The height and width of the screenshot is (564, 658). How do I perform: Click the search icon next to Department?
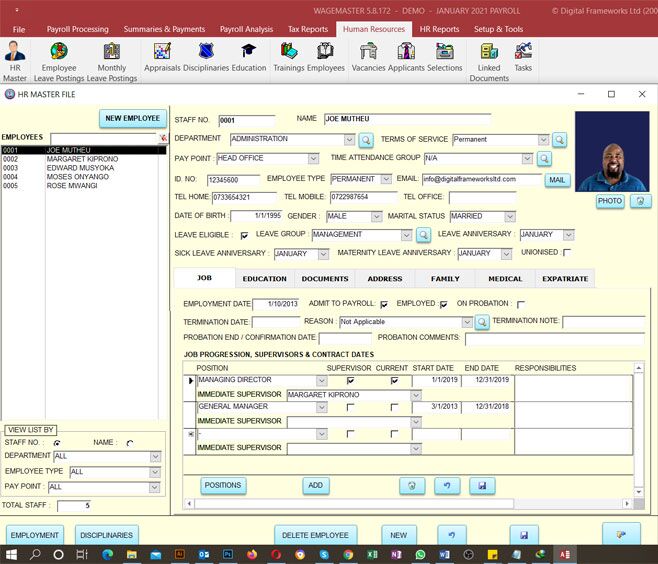pyautogui.click(x=366, y=140)
